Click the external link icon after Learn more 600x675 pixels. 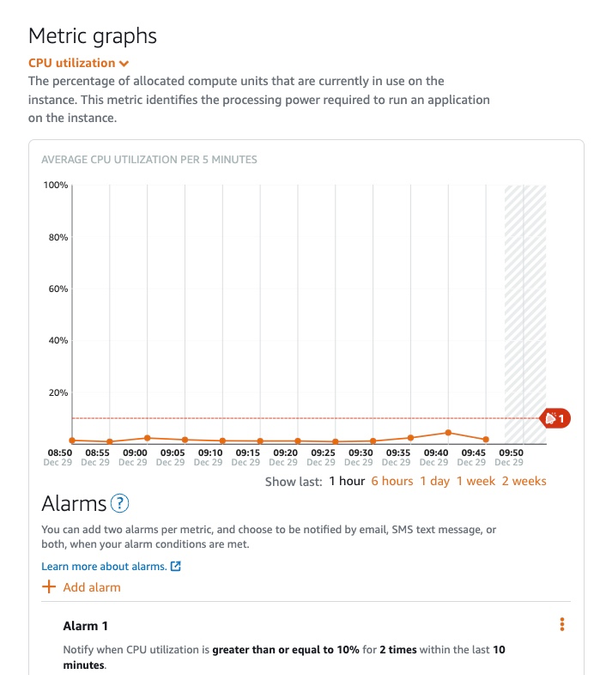[176, 566]
